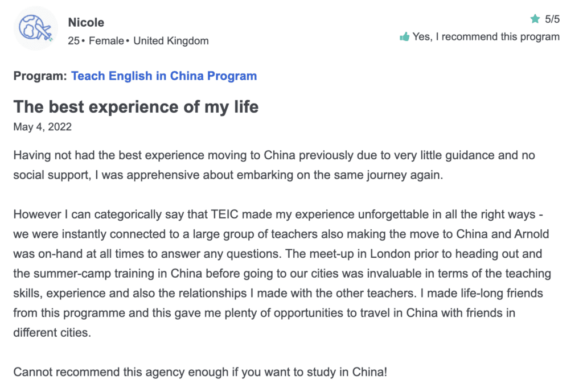Click the teal star rating icon

(535, 19)
